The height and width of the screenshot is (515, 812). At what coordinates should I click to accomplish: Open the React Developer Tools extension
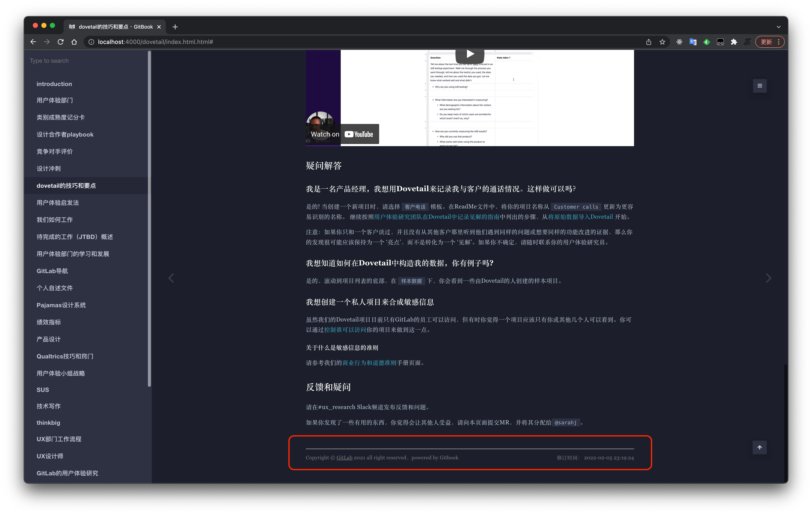pos(679,42)
